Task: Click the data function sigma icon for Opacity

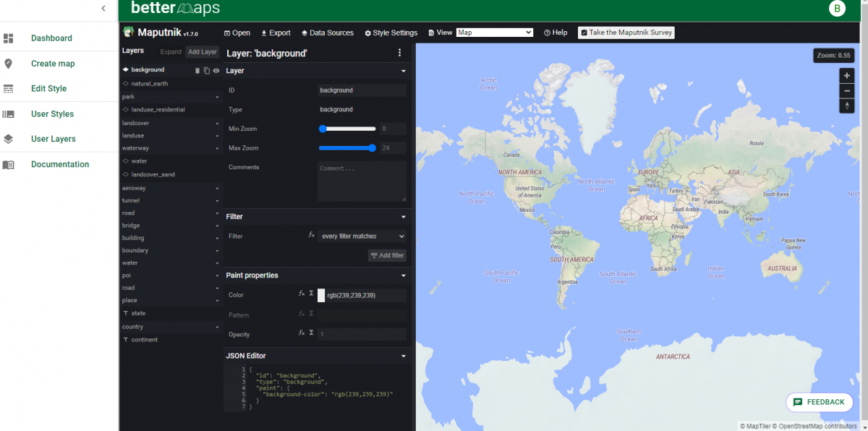Action: tap(311, 333)
